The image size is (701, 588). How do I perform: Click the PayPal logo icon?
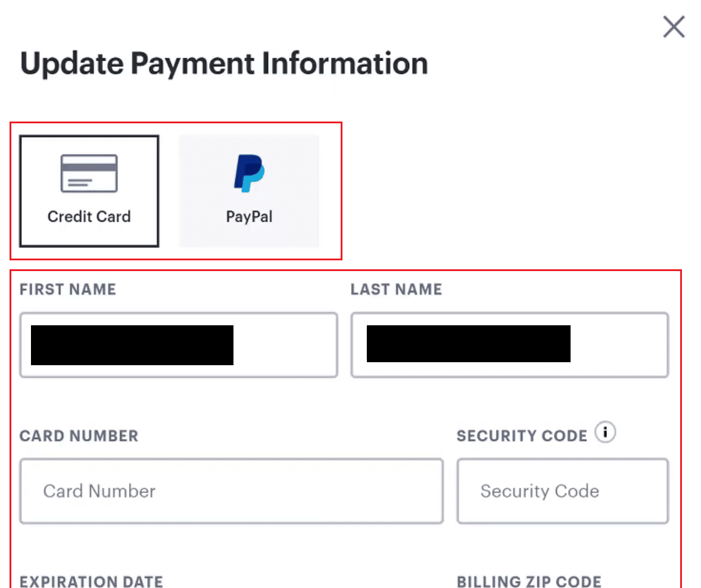click(x=249, y=173)
